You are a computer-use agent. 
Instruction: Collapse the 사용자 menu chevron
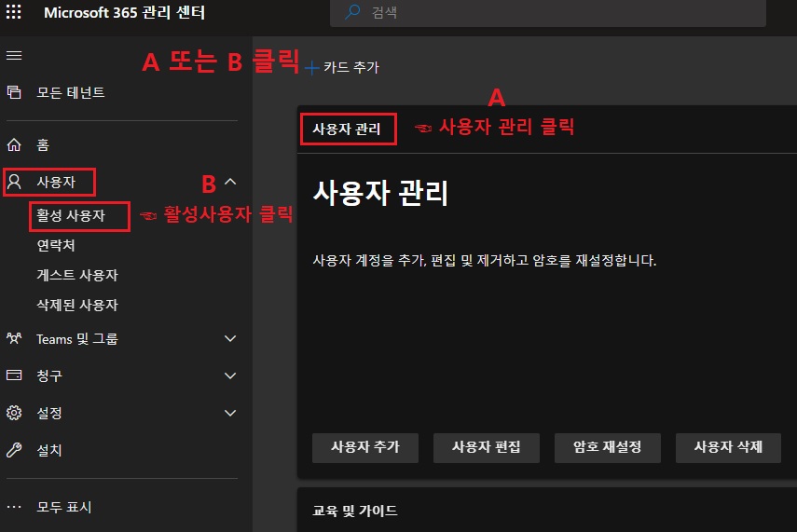tap(230, 182)
